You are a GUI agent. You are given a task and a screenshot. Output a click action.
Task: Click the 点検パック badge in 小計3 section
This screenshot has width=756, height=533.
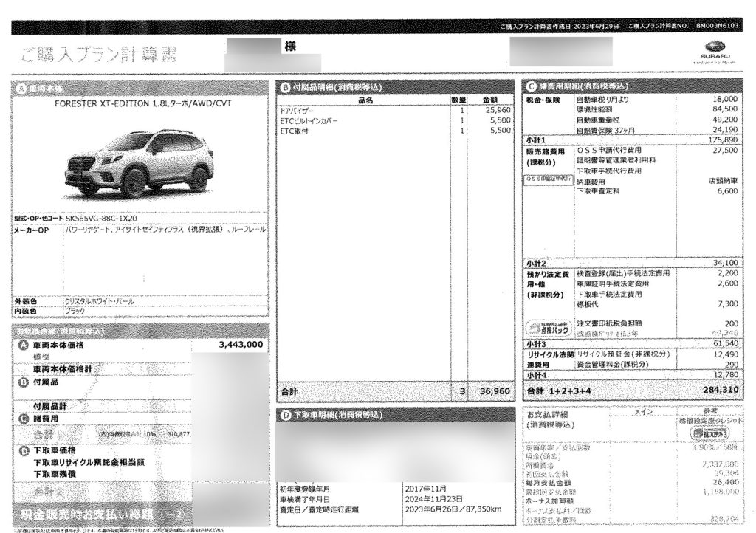(x=549, y=326)
